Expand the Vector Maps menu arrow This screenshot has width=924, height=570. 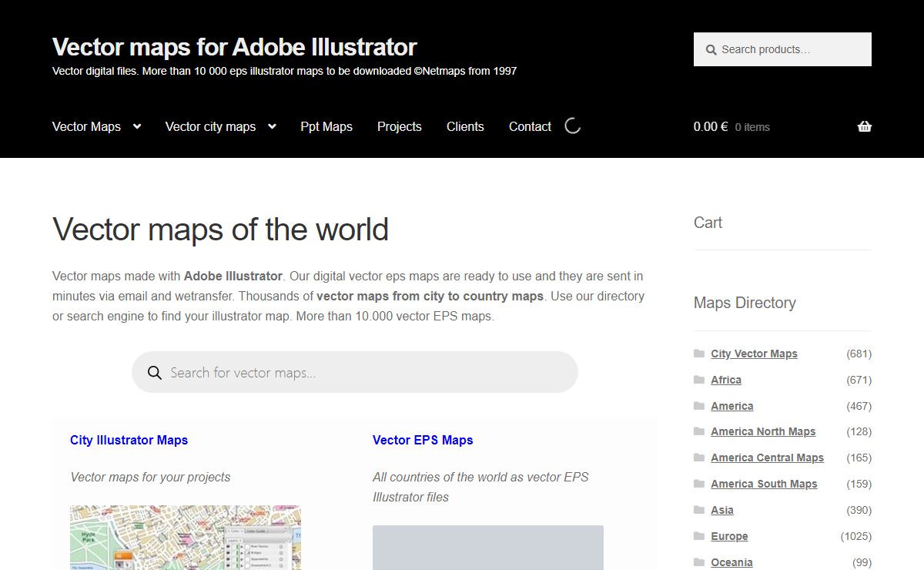[137, 126]
